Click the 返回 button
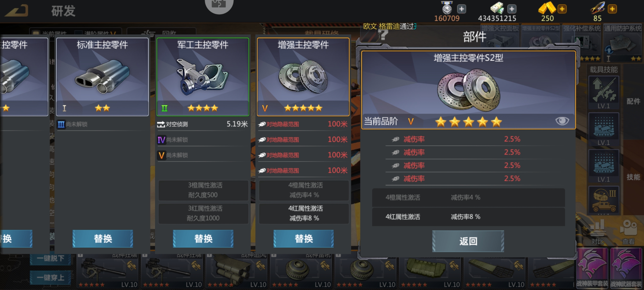The height and width of the screenshot is (290, 644). 468,241
